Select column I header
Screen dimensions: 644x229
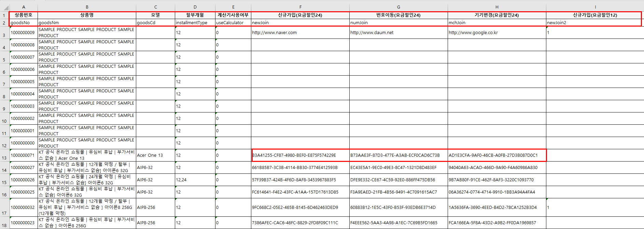pos(595,7)
